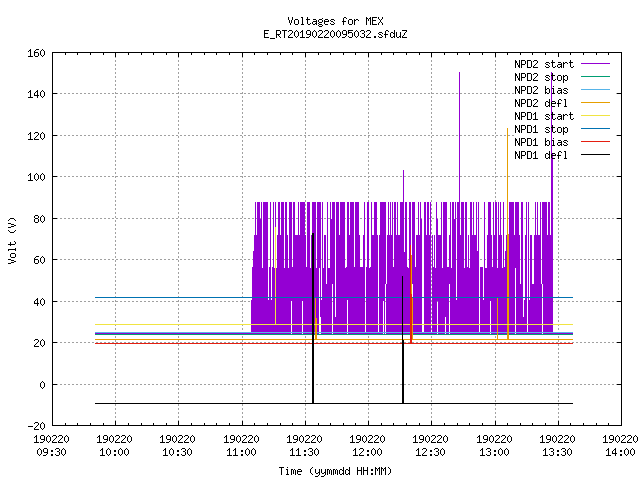The image size is (640, 480).
Task: Click the light blue NPD2 bias legend line
Action: point(596,89)
